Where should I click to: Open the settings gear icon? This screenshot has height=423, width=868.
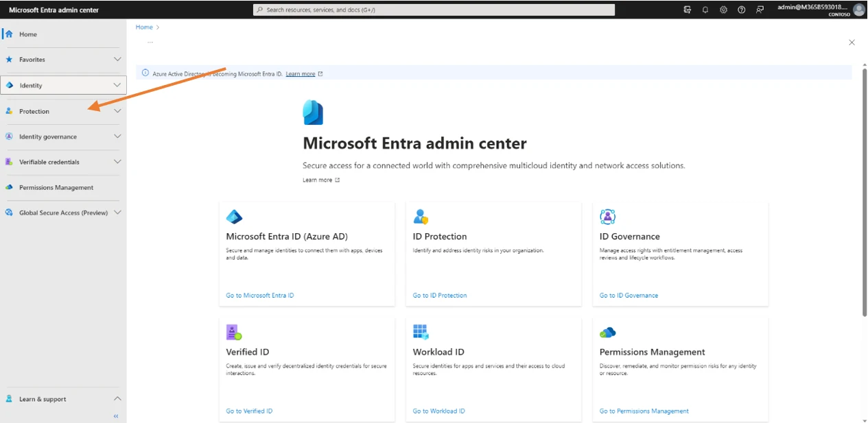pos(723,10)
